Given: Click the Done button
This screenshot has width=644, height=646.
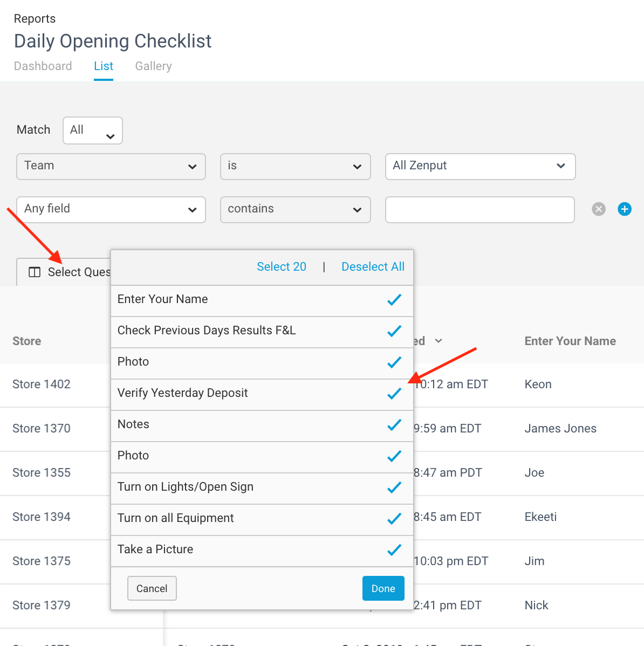Looking at the screenshot, I should point(383,588).
